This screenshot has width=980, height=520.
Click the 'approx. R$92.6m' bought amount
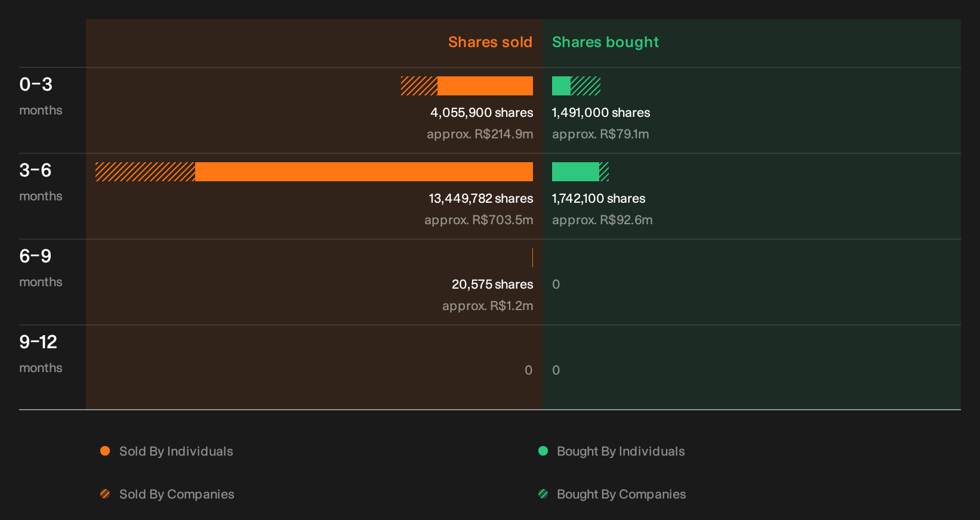[x=602, y=220]
